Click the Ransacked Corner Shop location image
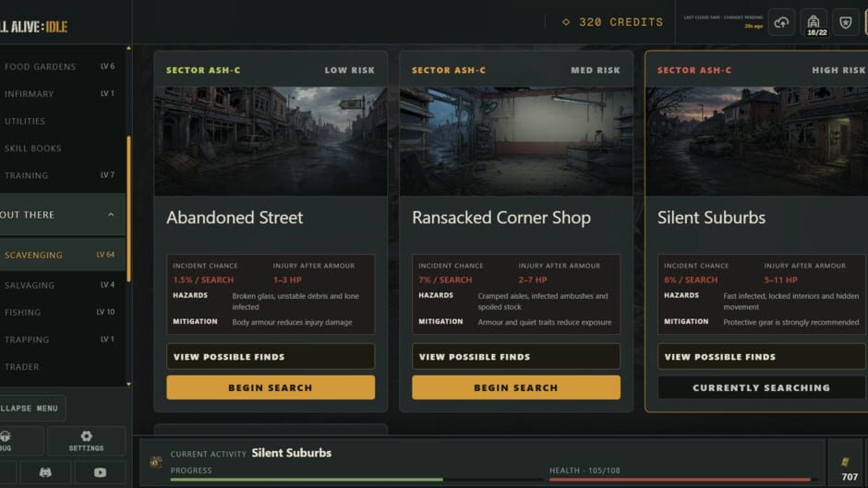The image size is (868, 488). tap(516, 141)
